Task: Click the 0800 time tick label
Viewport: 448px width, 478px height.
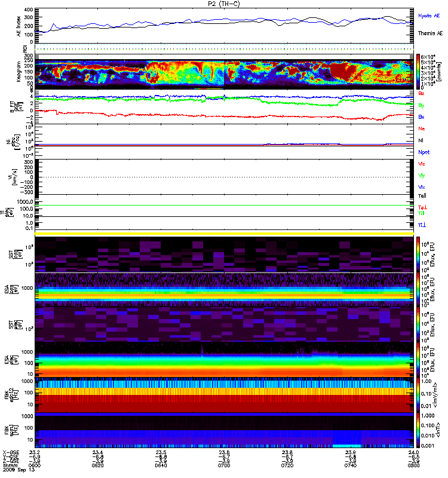Action: 413,465
